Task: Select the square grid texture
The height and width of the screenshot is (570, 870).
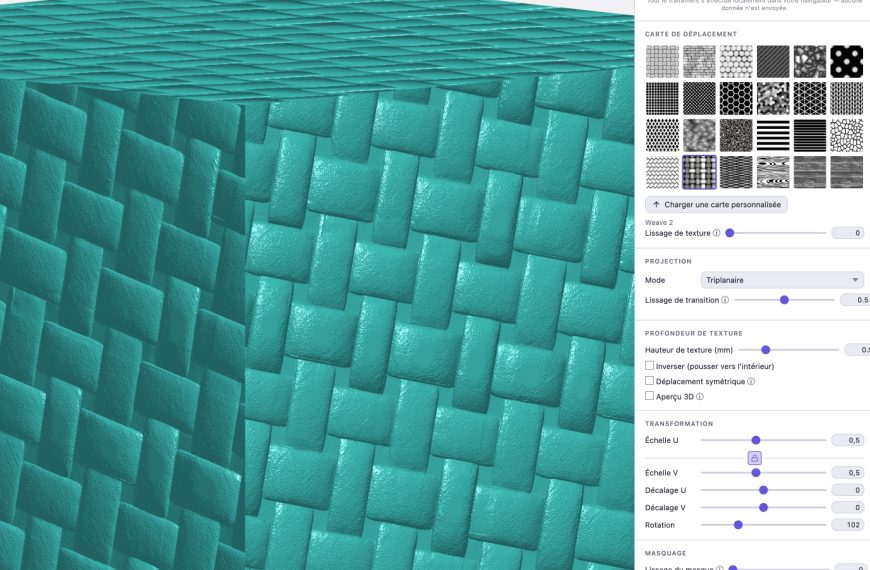Action: tap(662, 98)
